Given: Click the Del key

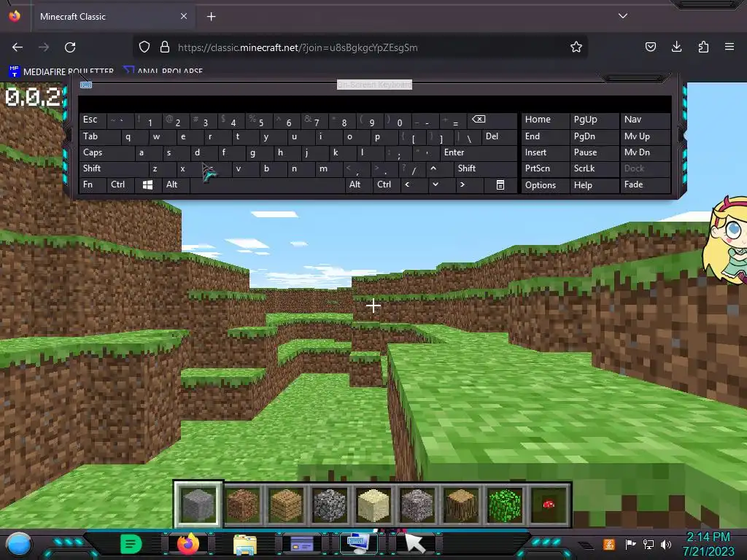Looking at the screenshot, I should [499, 136].
